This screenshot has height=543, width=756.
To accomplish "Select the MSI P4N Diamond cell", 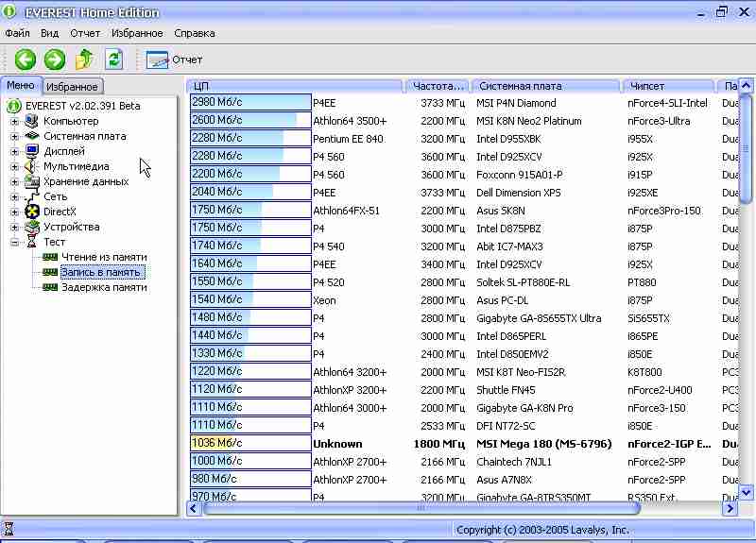I will 516,103.
